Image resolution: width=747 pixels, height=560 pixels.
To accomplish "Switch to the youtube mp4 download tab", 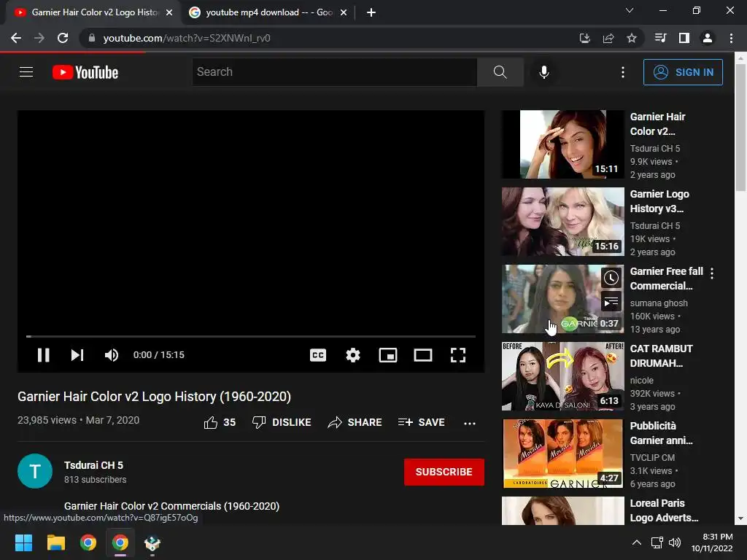I will coord(268,12).
